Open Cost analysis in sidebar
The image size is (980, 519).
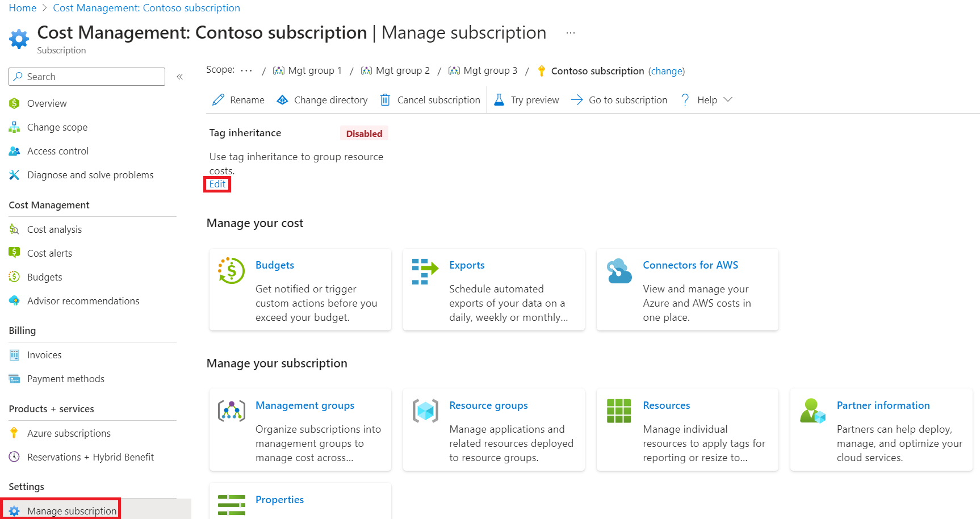point(54,229)
